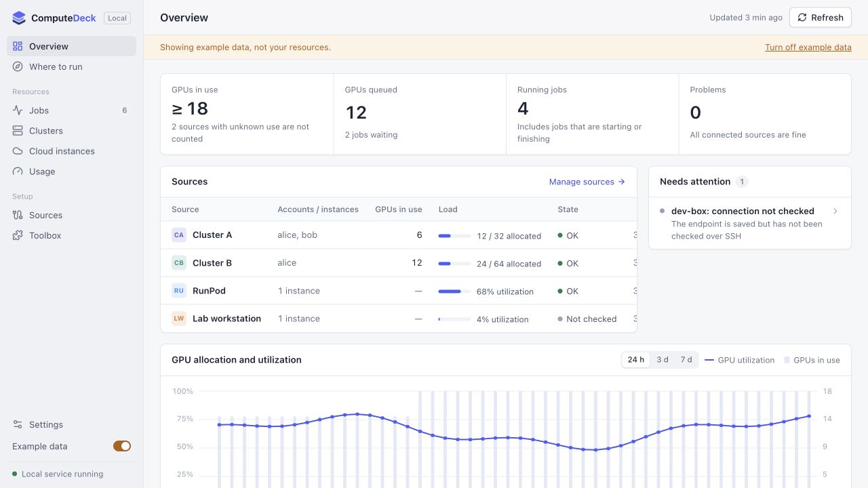Viewport: 868px width, 488px height.
Task: Click Local service running status text
Action: [62, 474]
